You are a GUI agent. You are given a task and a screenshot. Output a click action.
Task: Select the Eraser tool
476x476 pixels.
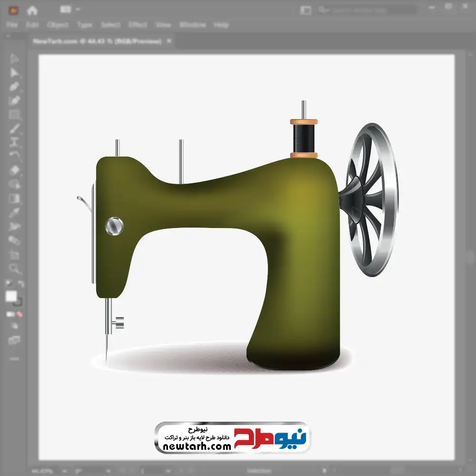[x=14, y=170]
